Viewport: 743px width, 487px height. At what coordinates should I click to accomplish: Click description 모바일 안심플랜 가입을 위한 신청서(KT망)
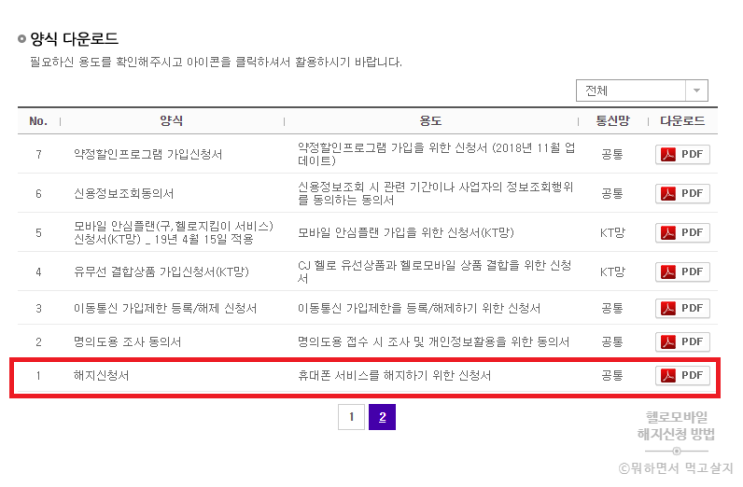pyautogui.click(x=406, y=233)
